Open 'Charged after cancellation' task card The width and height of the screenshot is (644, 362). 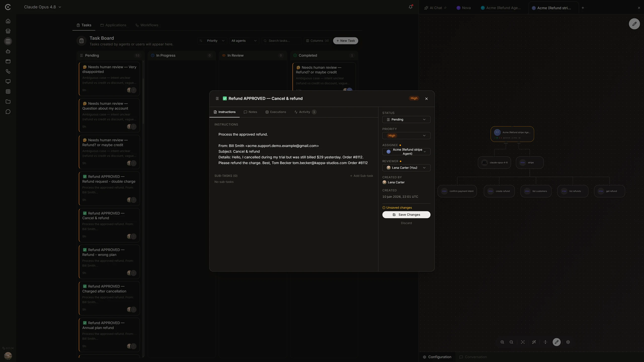(x=109, y=298)
